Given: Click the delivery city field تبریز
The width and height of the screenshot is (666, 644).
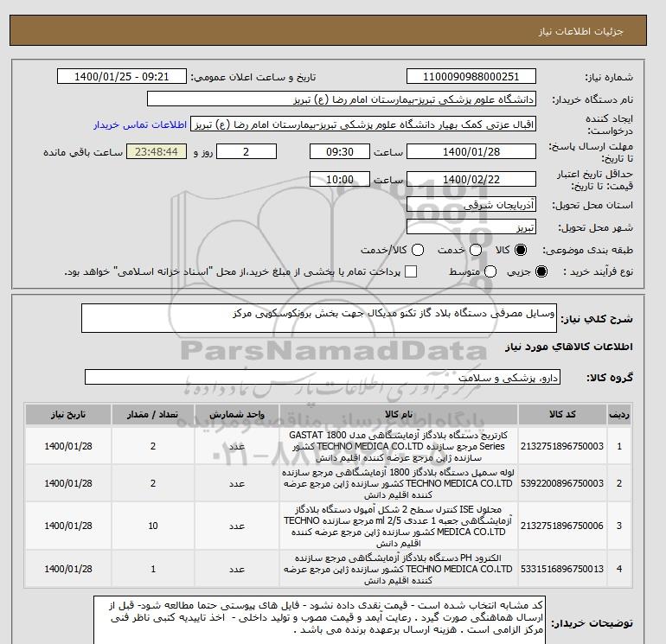Looking at the screenshot, I should pyautogui.click(x=471, y=227).
